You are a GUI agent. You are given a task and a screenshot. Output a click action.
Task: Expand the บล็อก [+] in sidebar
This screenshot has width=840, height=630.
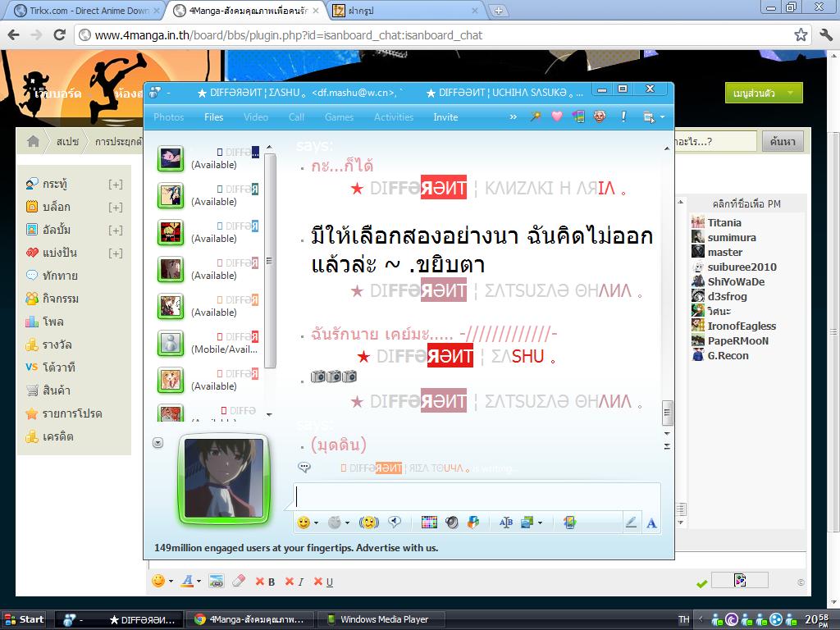click(115, 208)
